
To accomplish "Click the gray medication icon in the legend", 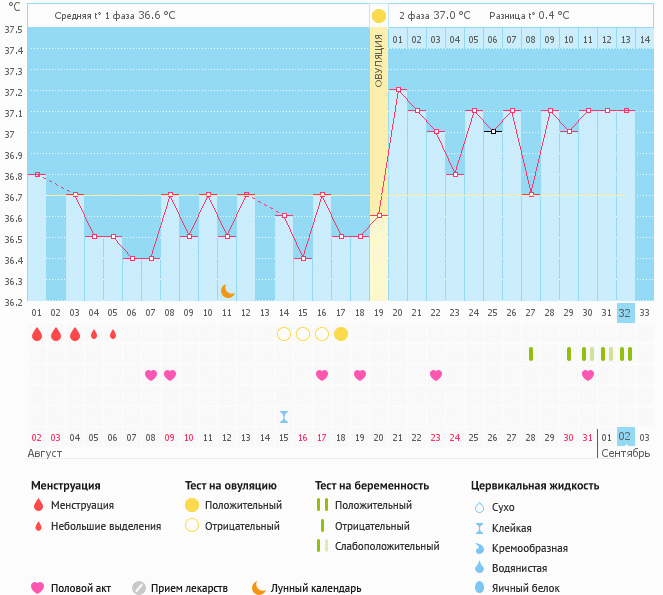I will click(x=139, y=588).
